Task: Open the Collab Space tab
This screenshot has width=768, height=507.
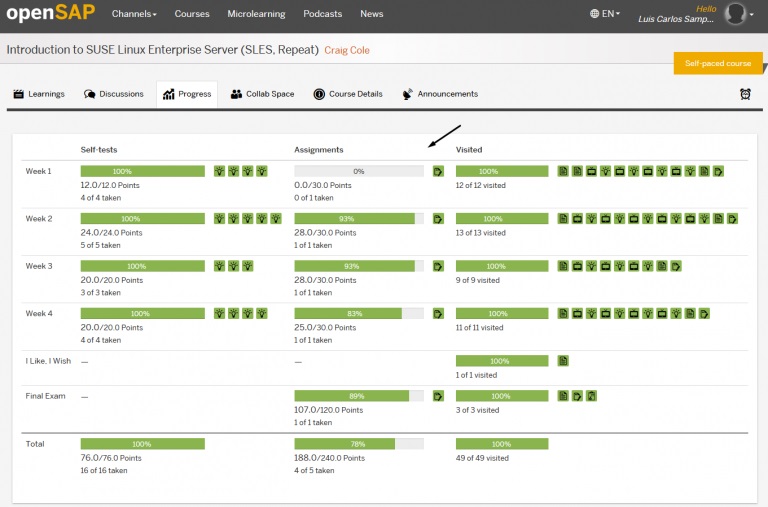Action: 263,94
